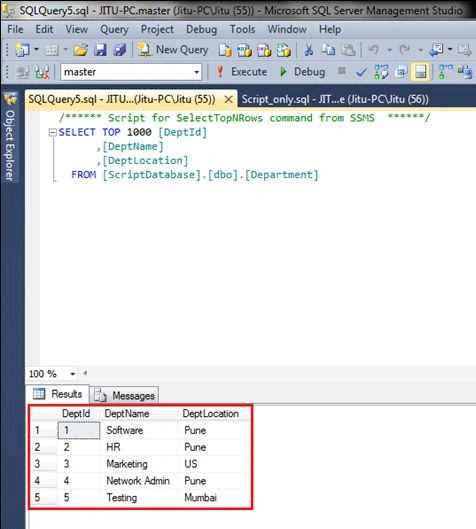Click the Parse checkmark icon
The image size is (476, 529).
click(x=361, y=72)
